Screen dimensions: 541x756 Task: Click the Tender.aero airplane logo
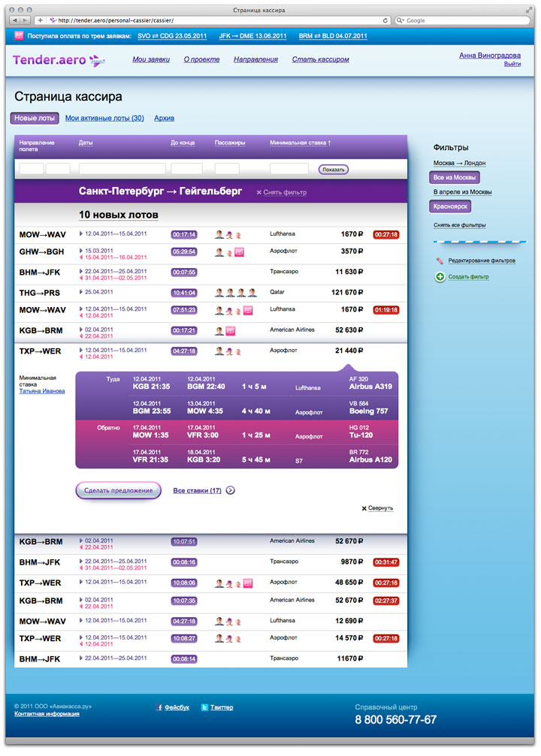[97, 59]
